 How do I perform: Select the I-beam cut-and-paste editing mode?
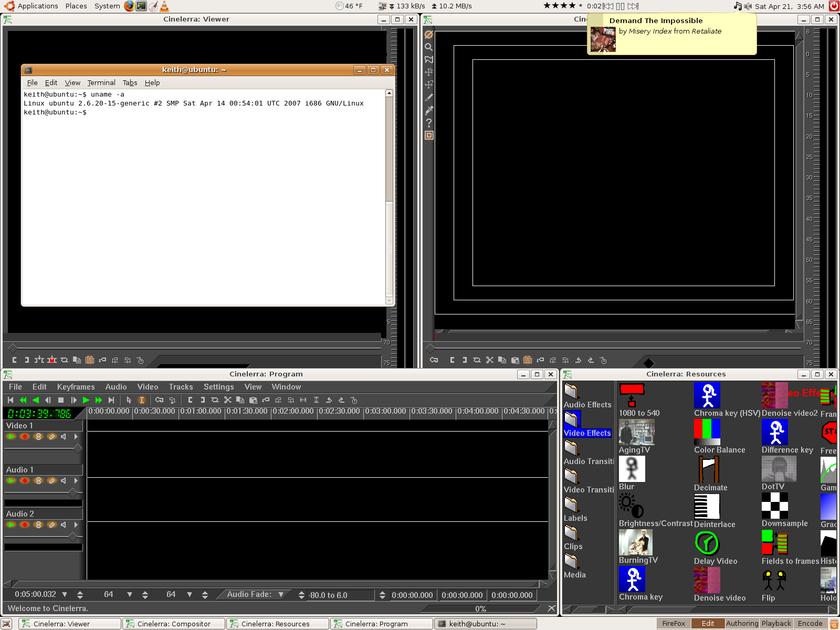point(142,400)
